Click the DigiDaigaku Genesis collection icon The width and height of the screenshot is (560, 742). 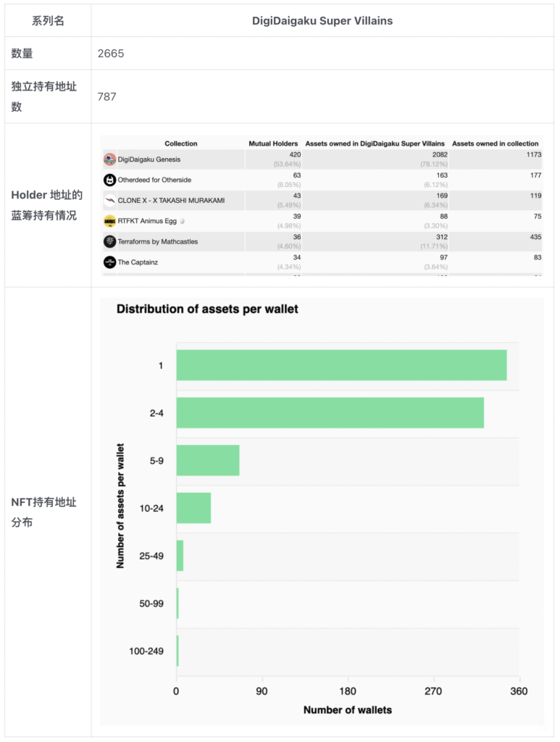(x=109, y=159)
